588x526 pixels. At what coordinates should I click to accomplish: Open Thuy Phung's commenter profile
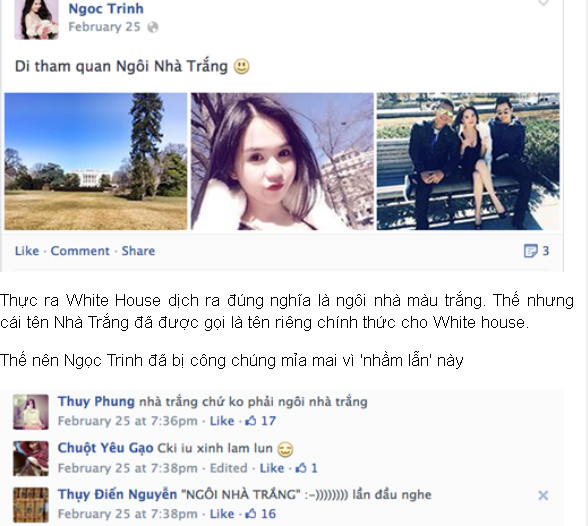(x=96, y=402)
